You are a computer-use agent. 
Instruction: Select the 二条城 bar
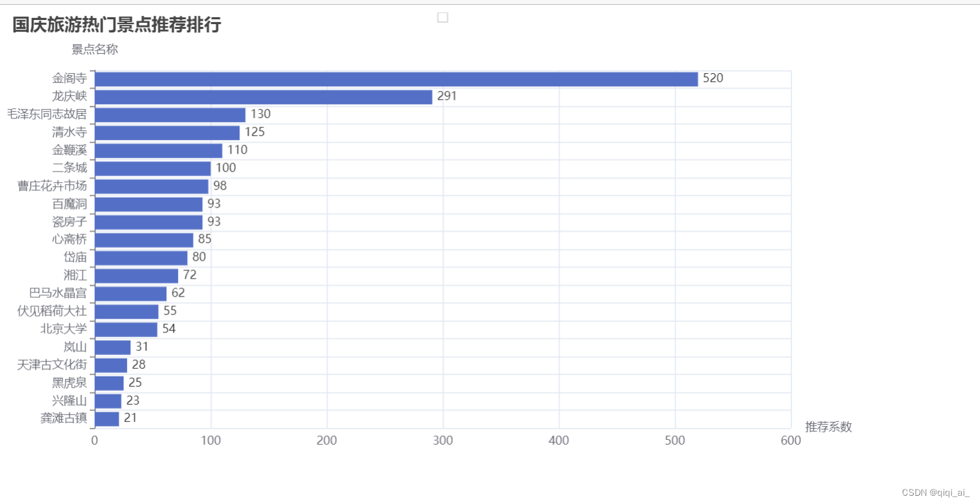point(153,168)
